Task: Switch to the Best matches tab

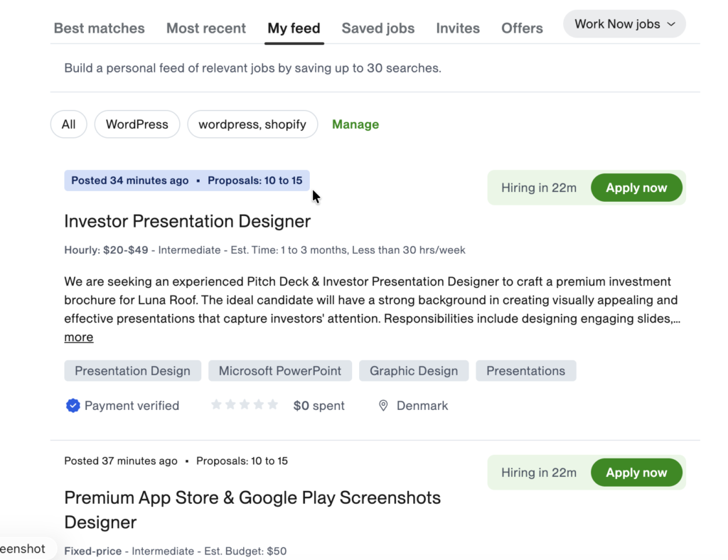Action: (x=99, y=28)
